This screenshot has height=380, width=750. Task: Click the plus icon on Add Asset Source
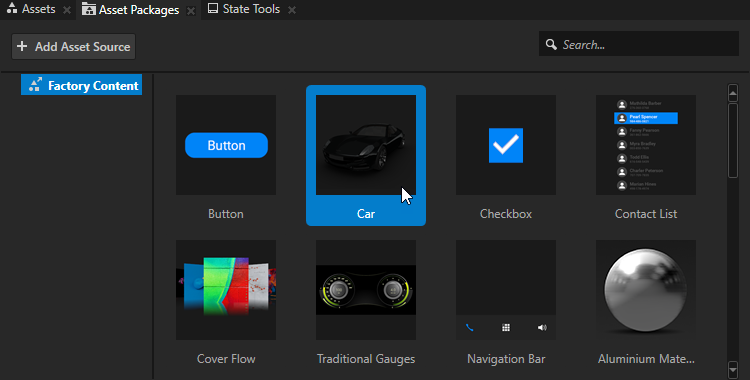pos(22,46)
